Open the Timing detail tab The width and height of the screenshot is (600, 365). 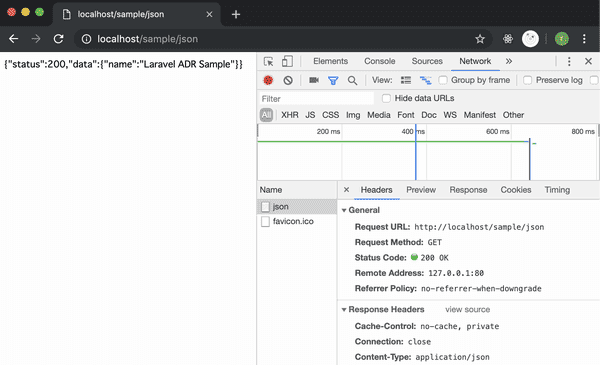(557, 190)
